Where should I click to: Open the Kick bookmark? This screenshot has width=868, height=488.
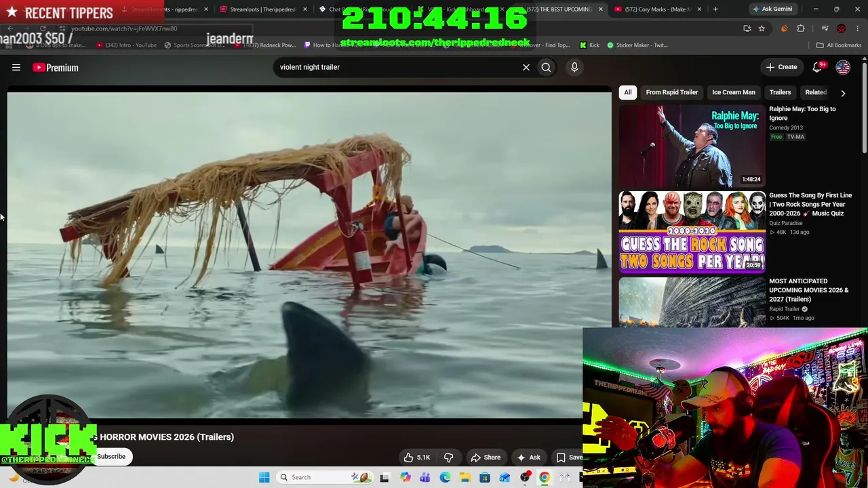(x=589, y=45)
